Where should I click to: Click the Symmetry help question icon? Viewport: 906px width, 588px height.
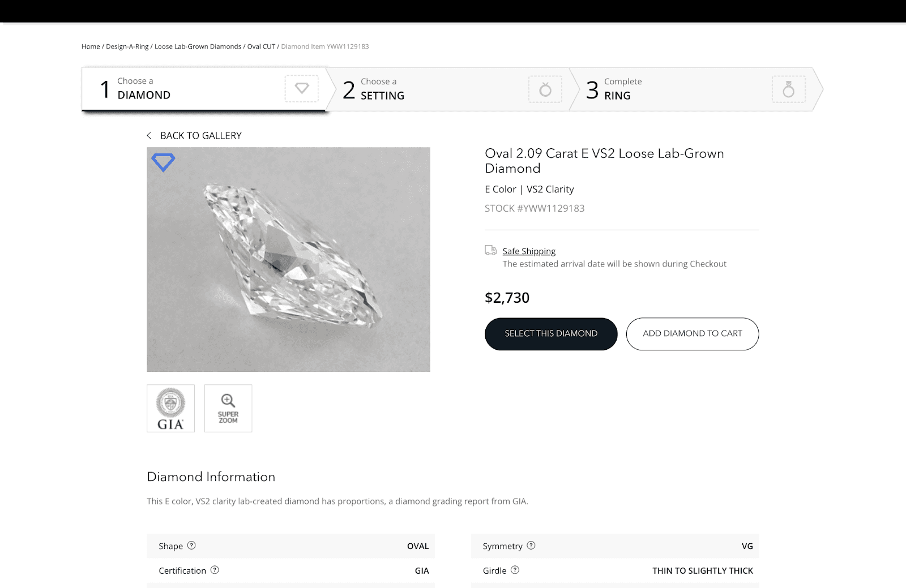click(x=531, y=546)
